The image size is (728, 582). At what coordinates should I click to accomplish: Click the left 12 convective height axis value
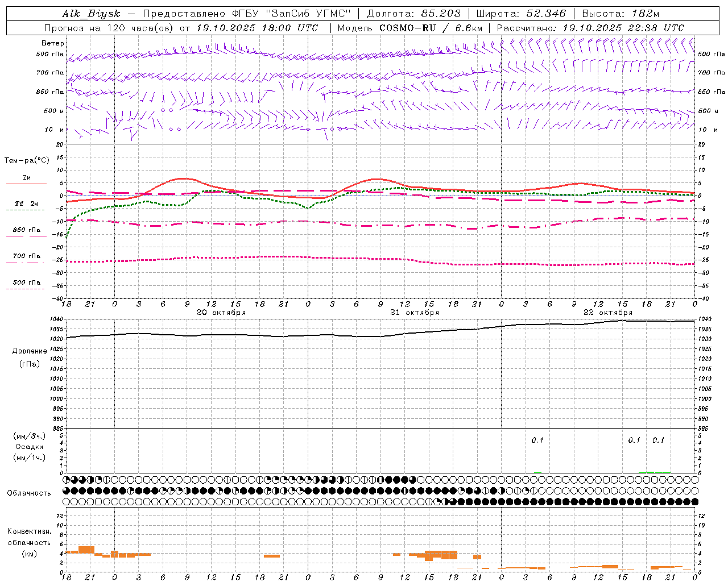coord(59,516)
